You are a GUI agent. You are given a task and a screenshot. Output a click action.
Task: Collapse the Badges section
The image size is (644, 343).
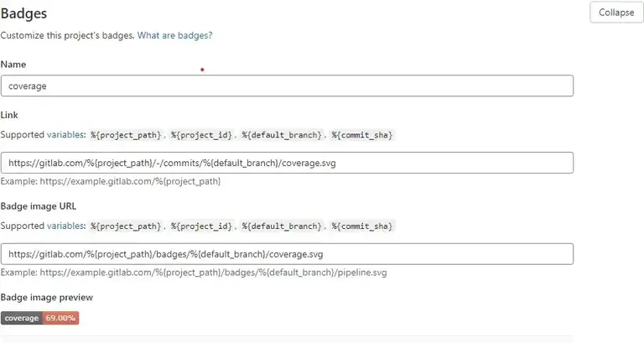tap(616, 13)
